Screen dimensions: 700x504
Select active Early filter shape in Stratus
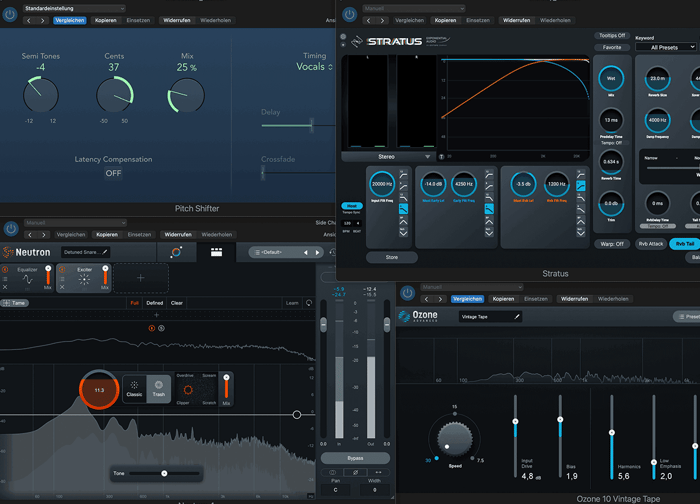(x=489, y=208)
